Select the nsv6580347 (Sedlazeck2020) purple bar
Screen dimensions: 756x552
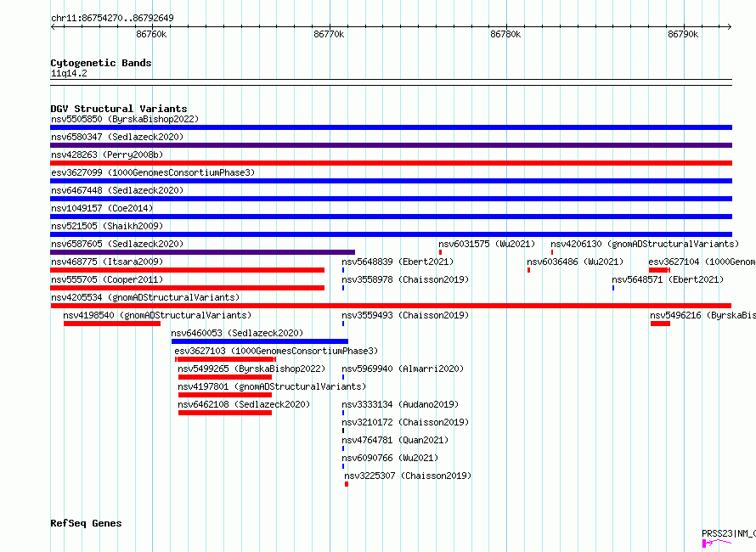(391, 145)
